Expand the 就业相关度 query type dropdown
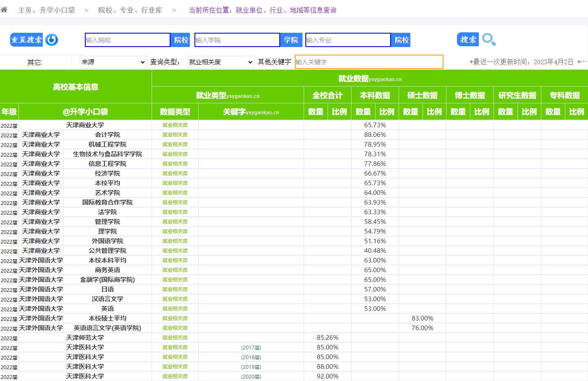 221,62
